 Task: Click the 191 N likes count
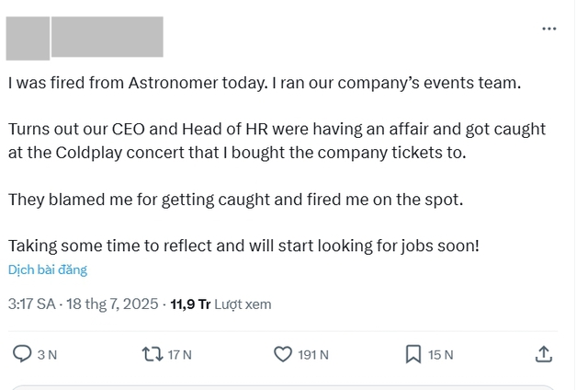(313, 355)
